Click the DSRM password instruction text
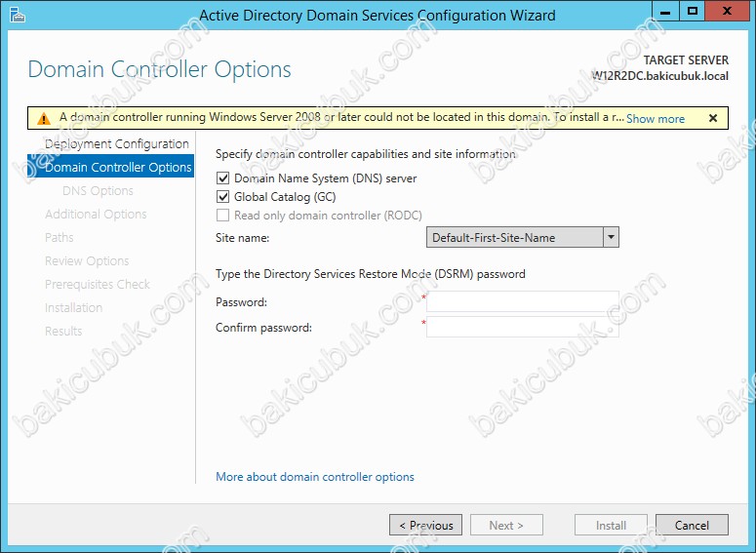Screen dimensions: 756x553 [371, 274]
